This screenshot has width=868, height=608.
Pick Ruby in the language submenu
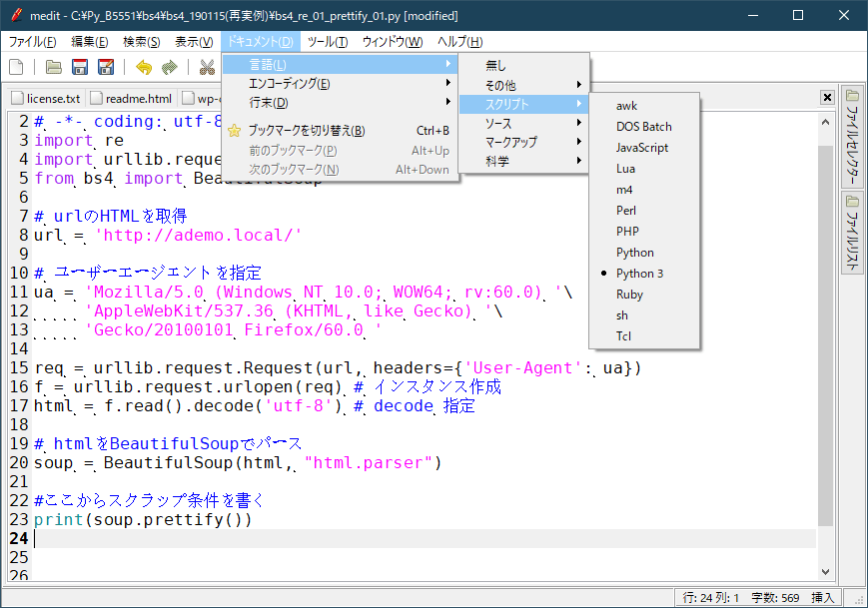644,295
